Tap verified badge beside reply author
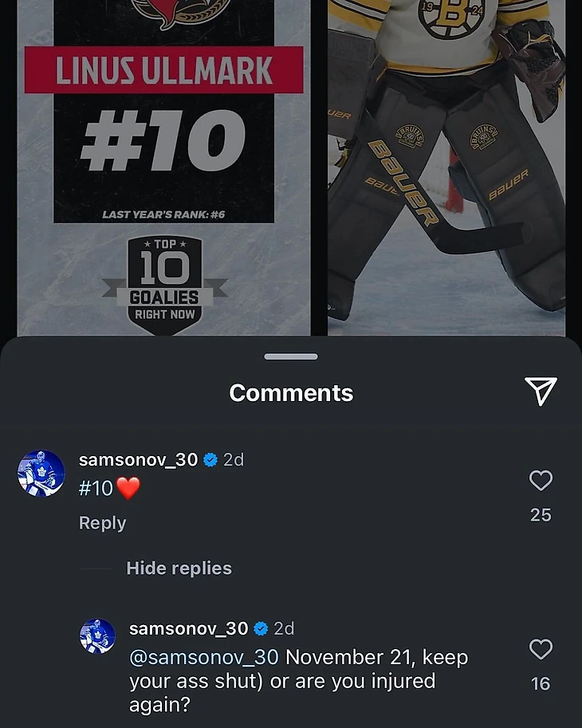 pyautogui.click(x=261, y=628)
